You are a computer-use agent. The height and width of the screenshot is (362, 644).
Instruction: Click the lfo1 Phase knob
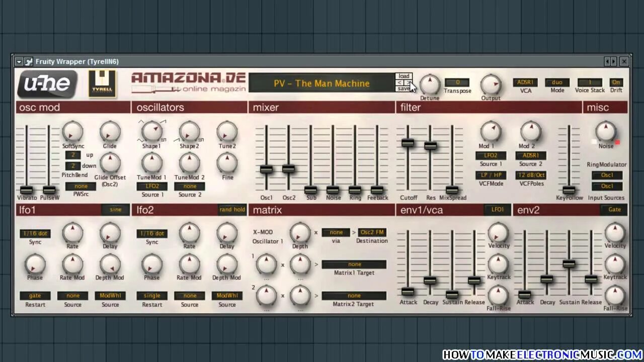pyautogui.click(x=35, y=264)
